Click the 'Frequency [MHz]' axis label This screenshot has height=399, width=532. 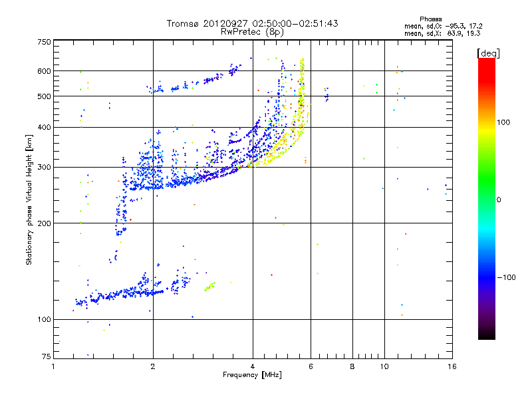point(252,375)
